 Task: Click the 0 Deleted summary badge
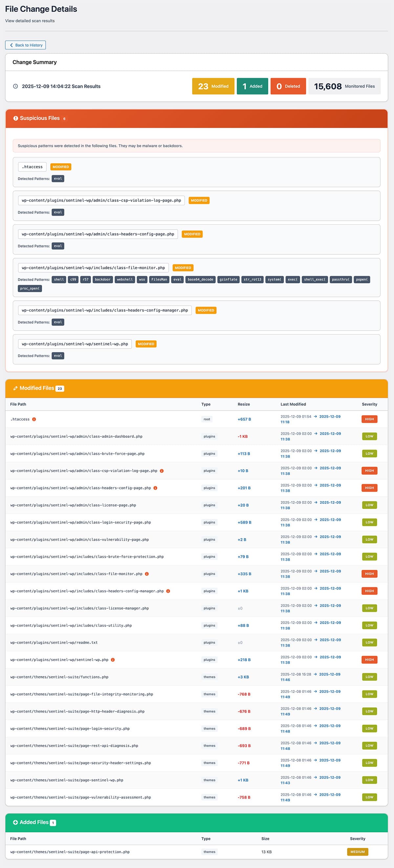(x=288, y=86)
